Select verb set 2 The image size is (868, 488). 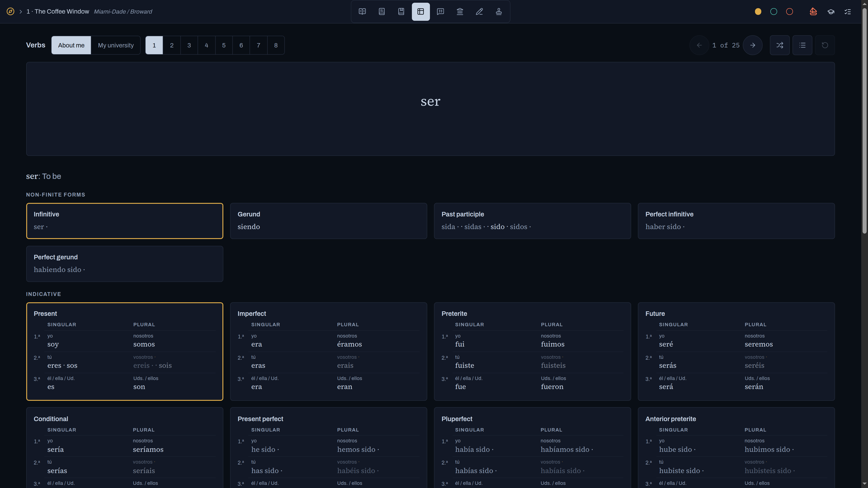tap(172, 45)
